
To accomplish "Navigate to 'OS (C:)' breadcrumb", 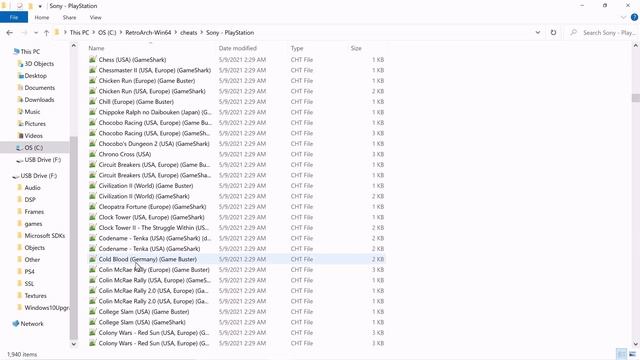I will coord(107,33).
